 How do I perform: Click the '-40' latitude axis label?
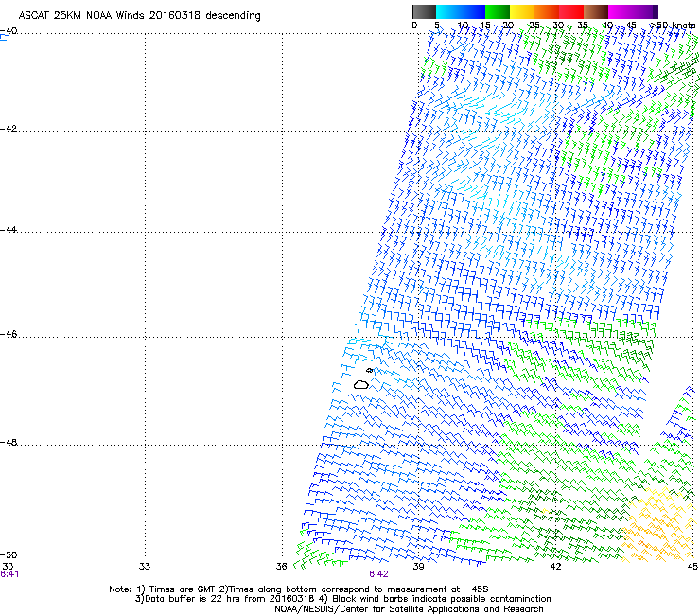pos(9,31)
